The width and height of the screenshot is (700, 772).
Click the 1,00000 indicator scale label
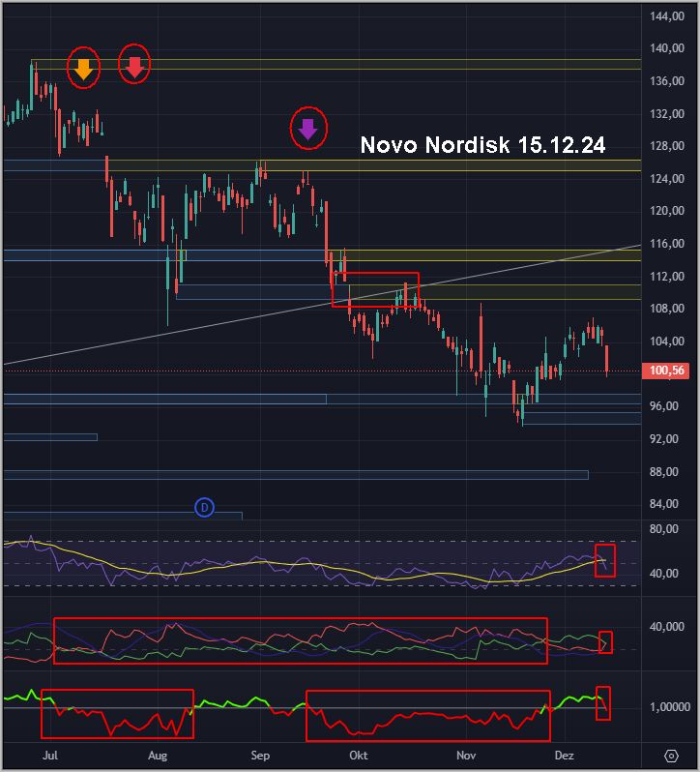pyautogui.click(x=668, y=707)
